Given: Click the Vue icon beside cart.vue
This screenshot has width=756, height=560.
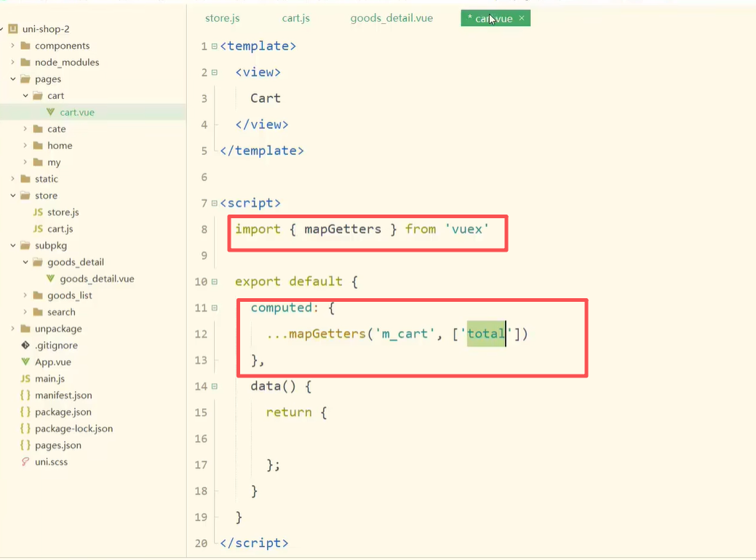Looking at the screenshot, I should [51, 112].
